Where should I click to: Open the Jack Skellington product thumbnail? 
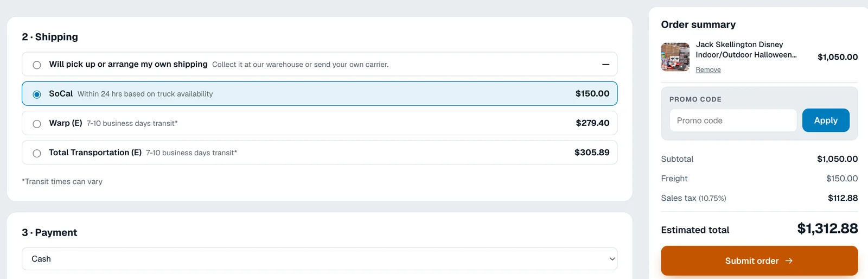tap(675, 57)
